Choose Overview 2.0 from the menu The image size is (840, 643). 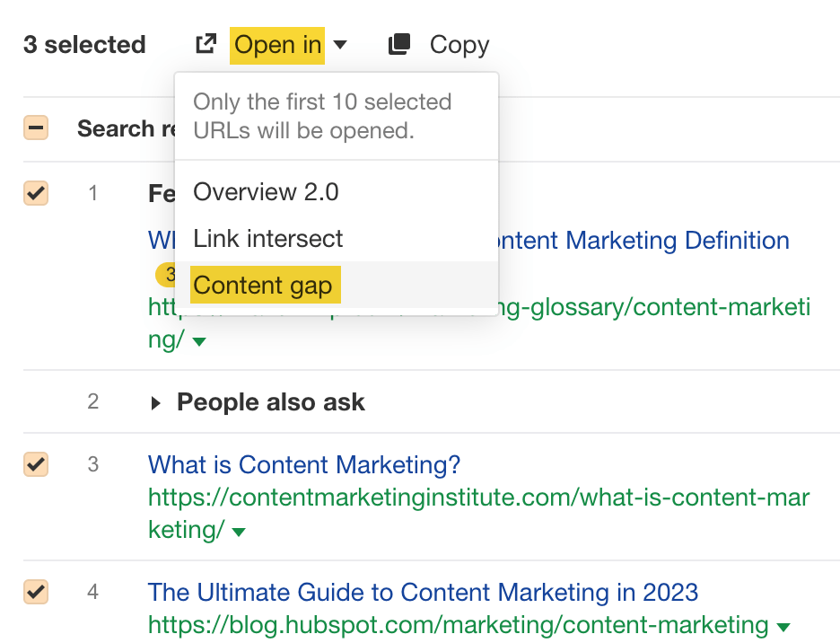[x=266, y=192]
